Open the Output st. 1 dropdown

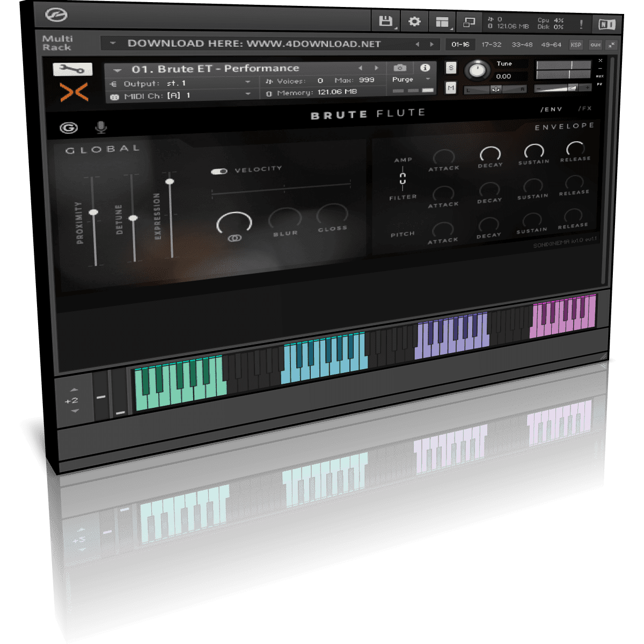[180, 83]
